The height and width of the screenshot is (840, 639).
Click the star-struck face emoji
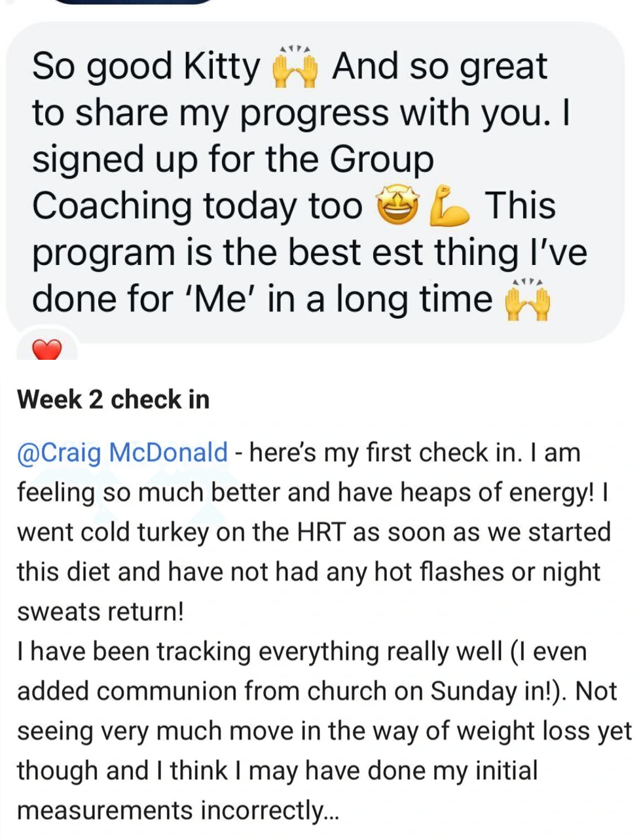(x=397, y=207)
